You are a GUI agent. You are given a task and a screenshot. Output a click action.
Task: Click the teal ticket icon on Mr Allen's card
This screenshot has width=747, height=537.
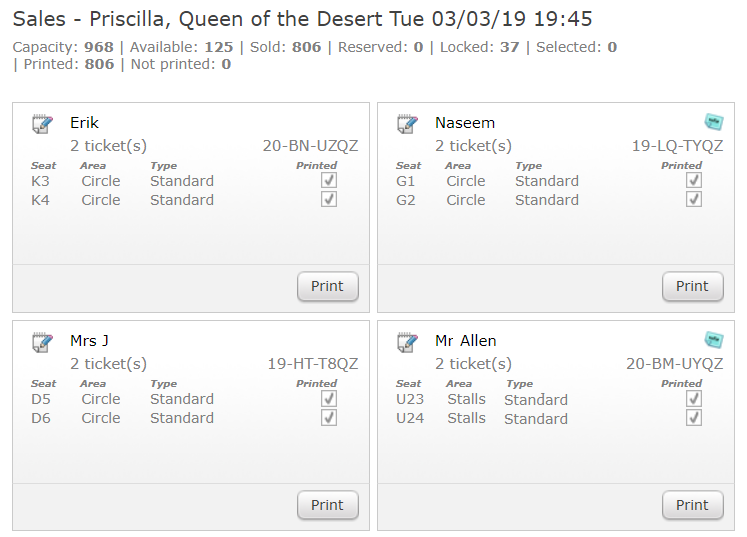click(x=713, y=339)
